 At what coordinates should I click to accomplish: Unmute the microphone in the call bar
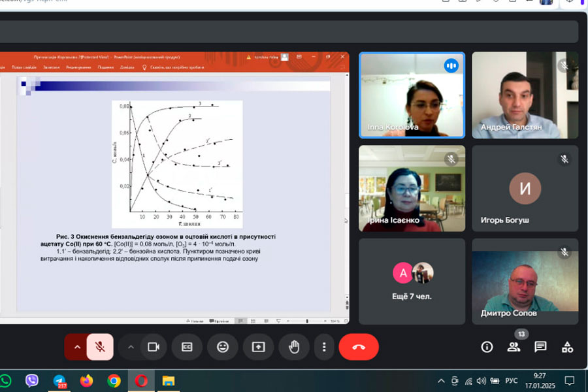tap(100, 347)
